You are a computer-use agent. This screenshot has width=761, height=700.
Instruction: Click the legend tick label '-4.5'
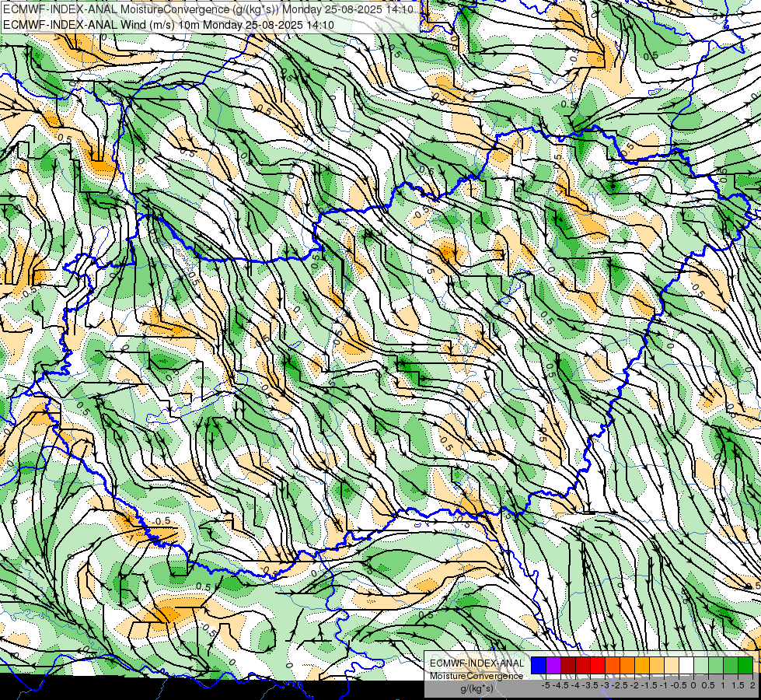coord(560,685)
